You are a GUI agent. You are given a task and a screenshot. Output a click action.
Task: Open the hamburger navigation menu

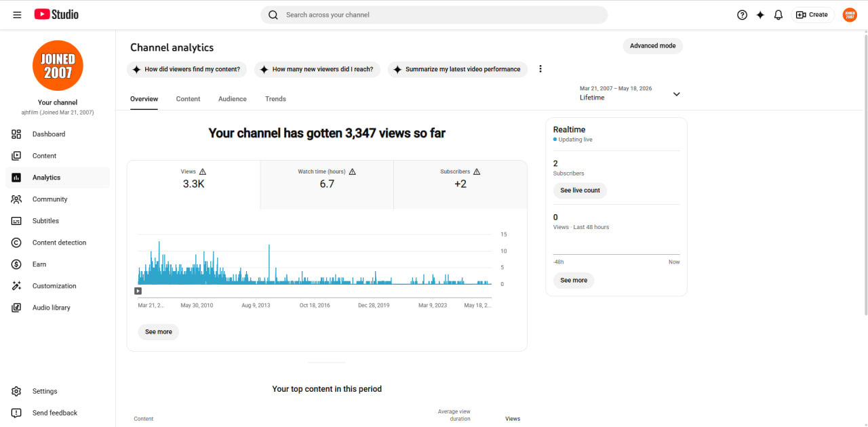(17, 15)
